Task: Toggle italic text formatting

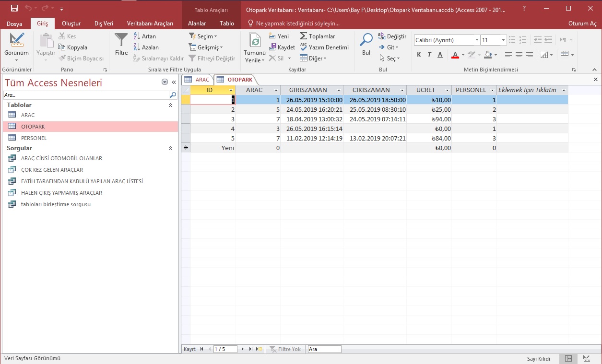Action: (x=429, y=55)
